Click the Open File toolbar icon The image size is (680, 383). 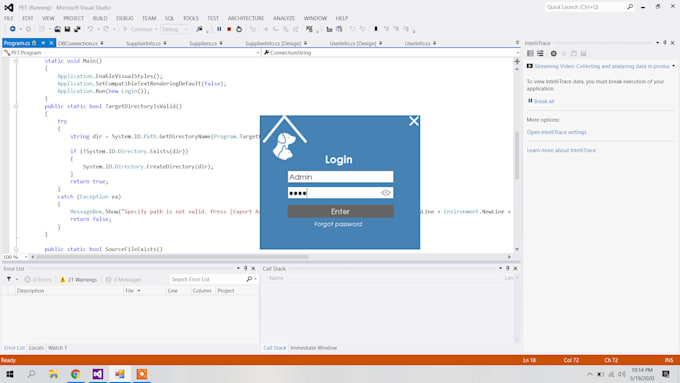[57, 29]
